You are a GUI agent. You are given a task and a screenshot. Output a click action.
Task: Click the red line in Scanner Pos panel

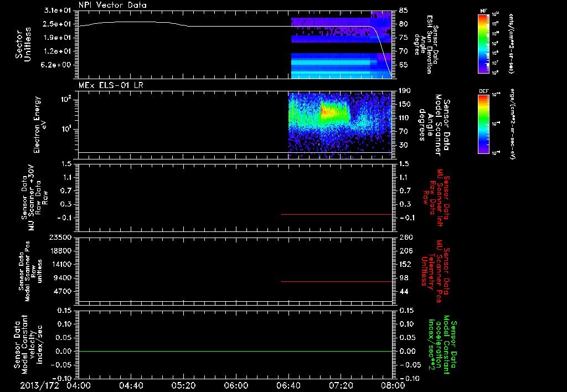tap(337, 281)
